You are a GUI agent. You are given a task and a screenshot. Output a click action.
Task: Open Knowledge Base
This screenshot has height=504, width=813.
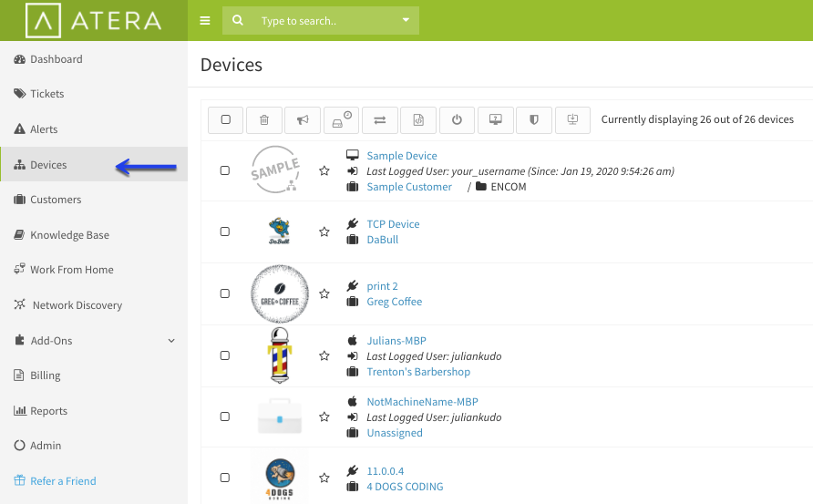coord(93,235)
